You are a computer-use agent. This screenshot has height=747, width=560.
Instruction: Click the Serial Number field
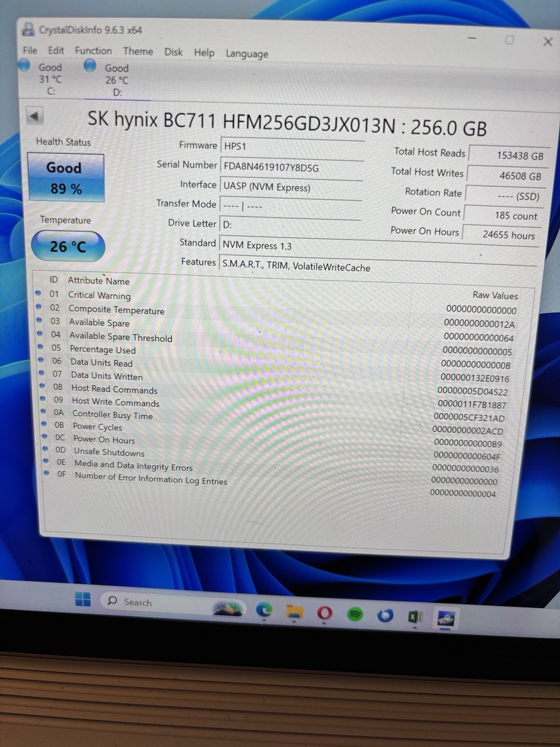coord(292,168)
